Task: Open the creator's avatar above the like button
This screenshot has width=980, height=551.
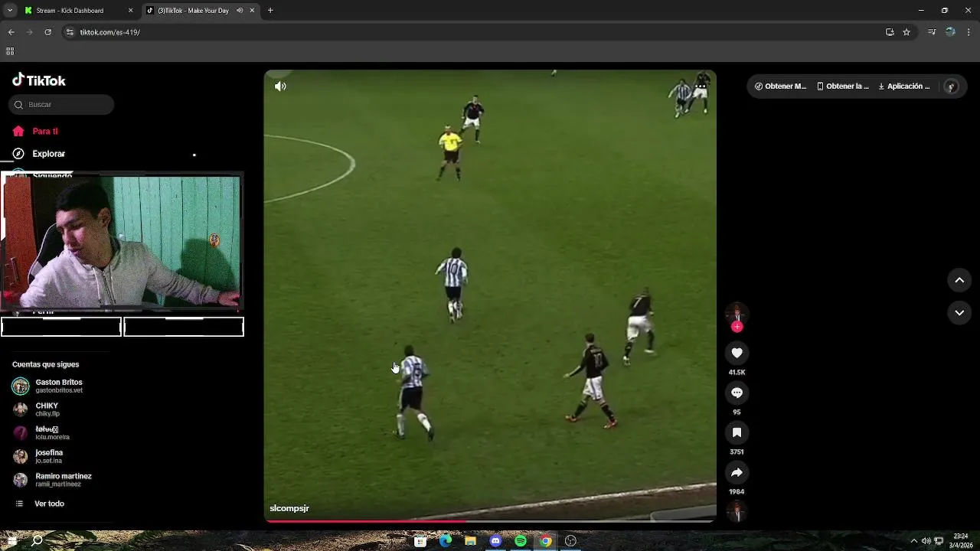Action: (x=737, y=313)
